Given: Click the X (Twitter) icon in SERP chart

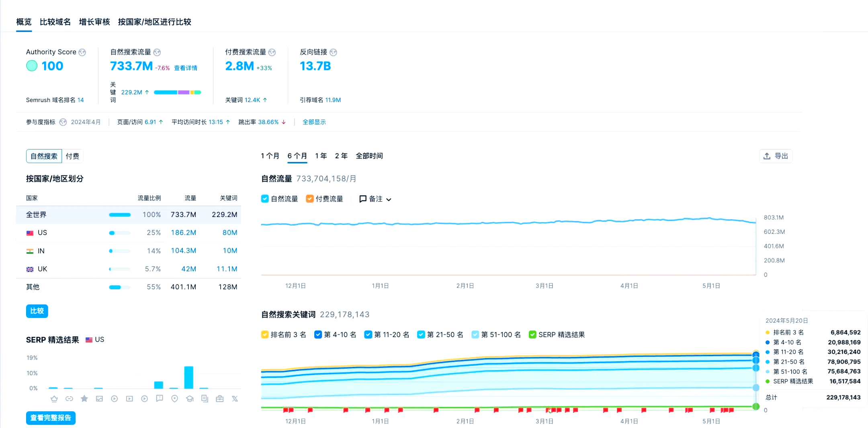Looking at the screenshot, I should tap(235, 399).
